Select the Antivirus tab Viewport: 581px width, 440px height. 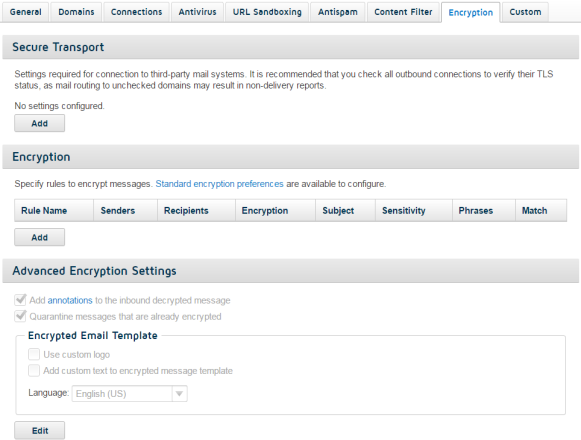point(197,12)
